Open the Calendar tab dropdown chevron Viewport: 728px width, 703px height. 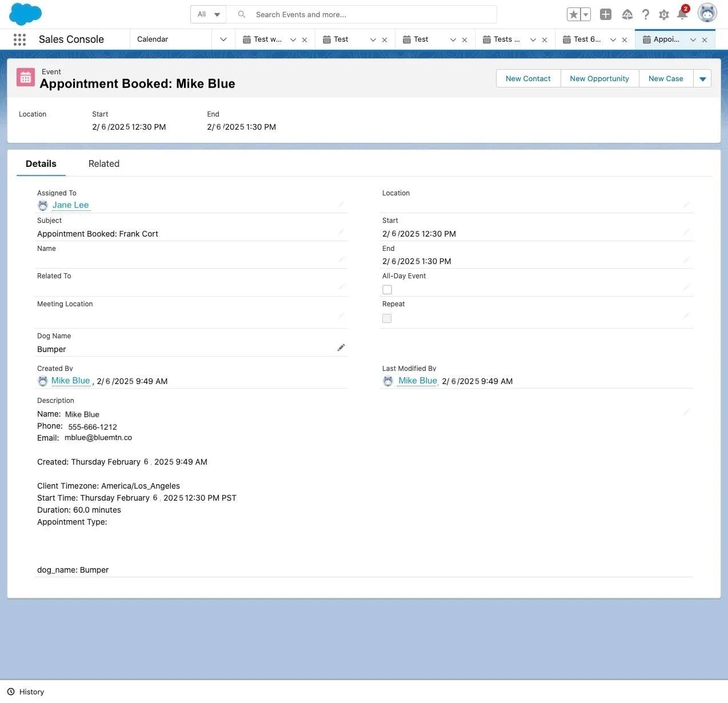pyautogui.click(x=223, y=39)
